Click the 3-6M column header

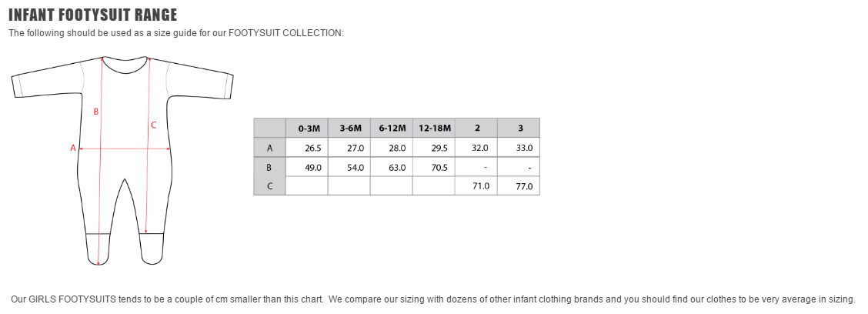coord(349,128)
